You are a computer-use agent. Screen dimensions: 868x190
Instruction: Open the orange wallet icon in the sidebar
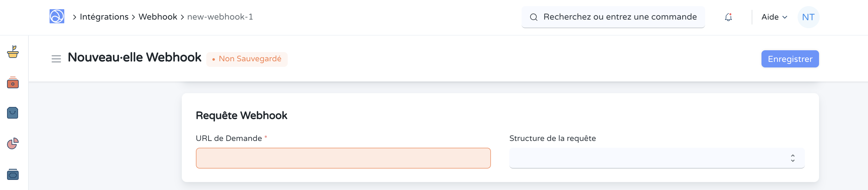click(13, 83)
